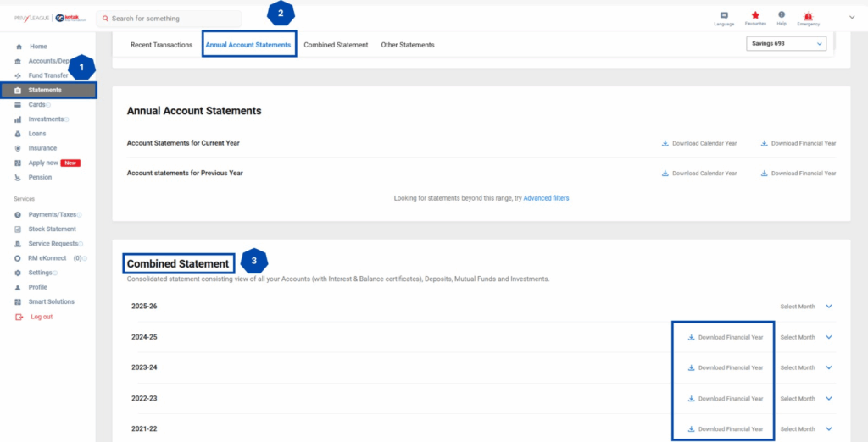The image size is (868, 442).
Task: Download Financial Year for Previous Year statements
Action: point(798,174)
